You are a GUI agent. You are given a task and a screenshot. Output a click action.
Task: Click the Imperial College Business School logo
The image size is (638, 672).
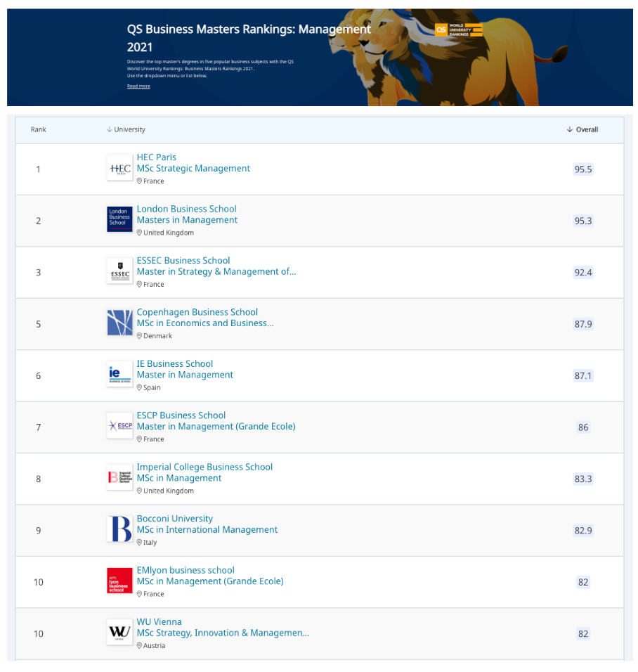pyautogui.click(x=119, y=478)
